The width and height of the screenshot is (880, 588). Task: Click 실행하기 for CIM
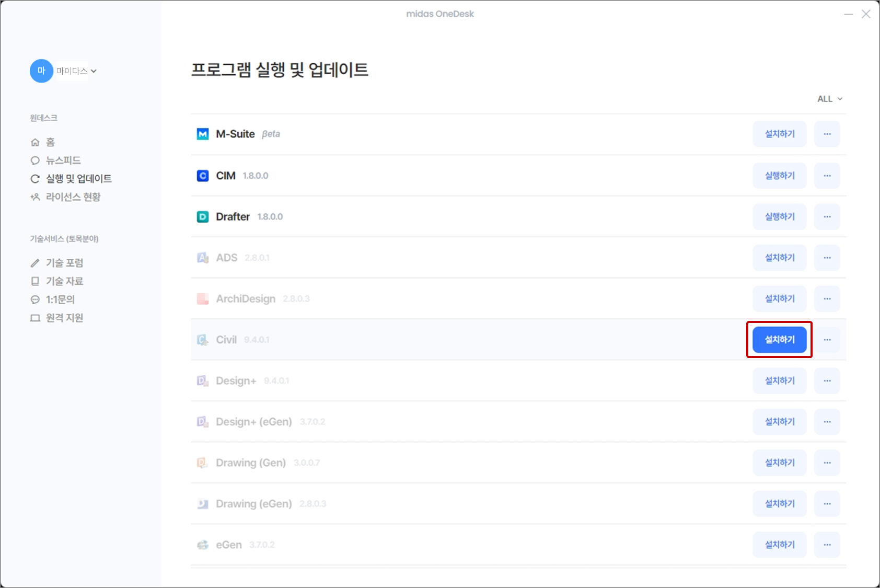[780, 176]
